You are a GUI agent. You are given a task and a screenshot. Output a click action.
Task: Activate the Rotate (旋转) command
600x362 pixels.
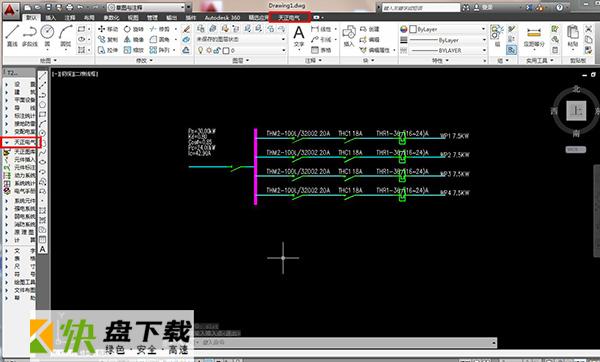point(134,29)
